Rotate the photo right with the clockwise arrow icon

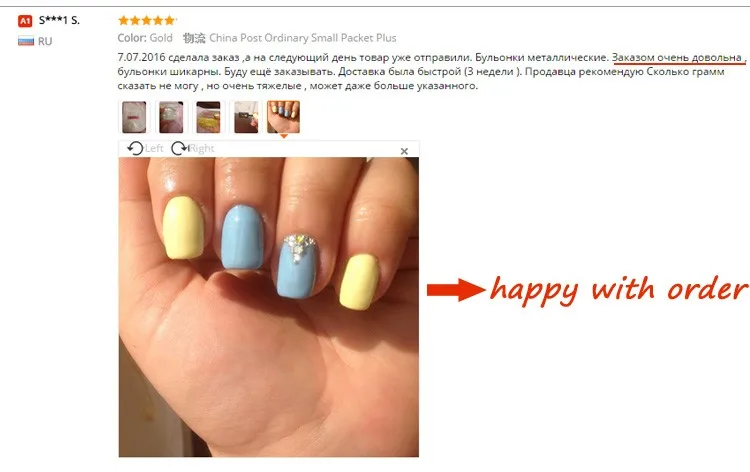coord(179,148)
